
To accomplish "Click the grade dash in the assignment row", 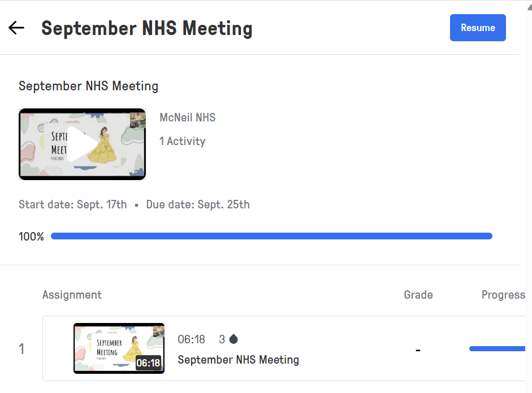I will (x=418, y=350).
